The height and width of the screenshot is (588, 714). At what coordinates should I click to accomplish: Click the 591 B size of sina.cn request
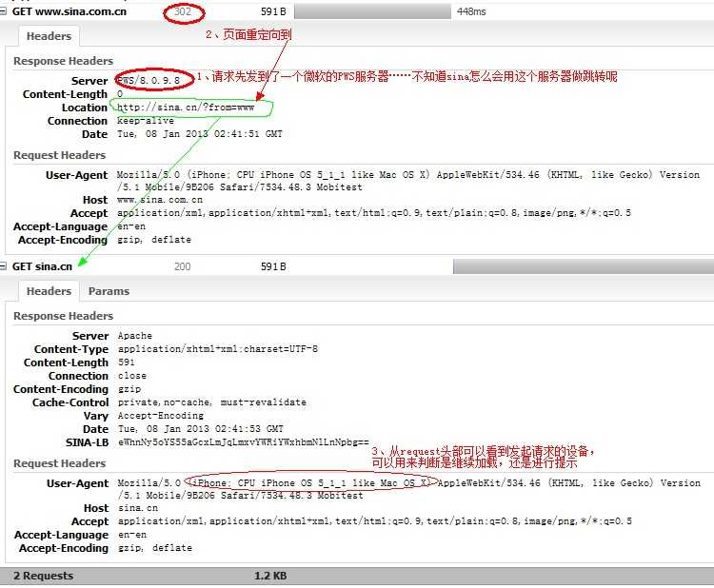pyautogui.click(x=273, y=266)
